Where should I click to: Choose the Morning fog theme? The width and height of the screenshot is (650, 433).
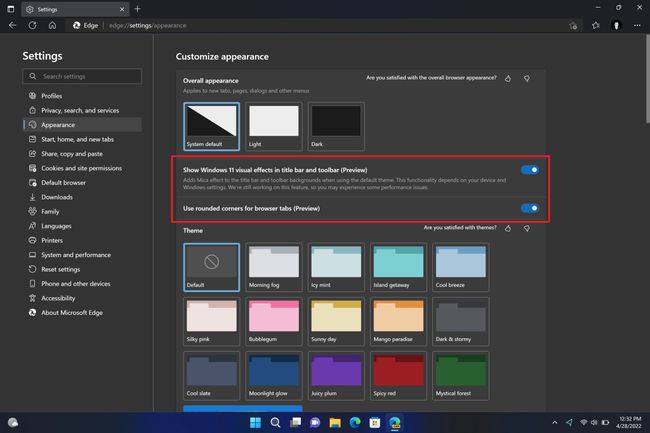click(274, 267)
